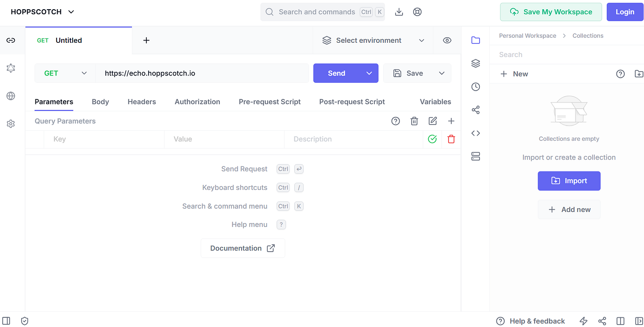Open the Pre-request Script tab
This screenshot has height=327, width=644.
point(270,102)
